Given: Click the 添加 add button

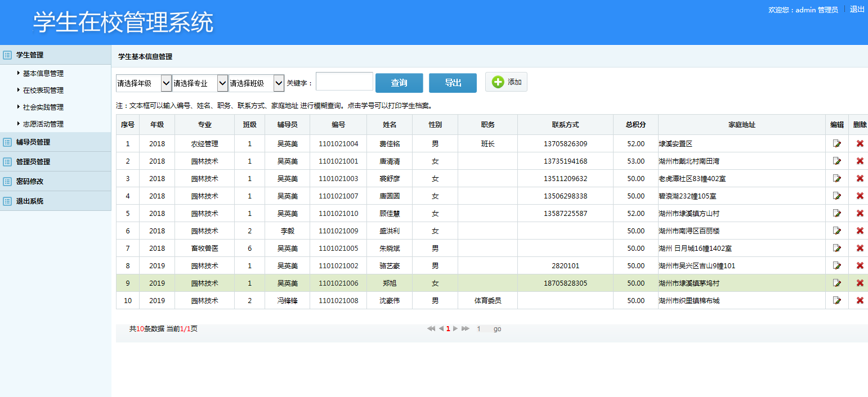Looking at the screenshot, I should click(506, 82).
